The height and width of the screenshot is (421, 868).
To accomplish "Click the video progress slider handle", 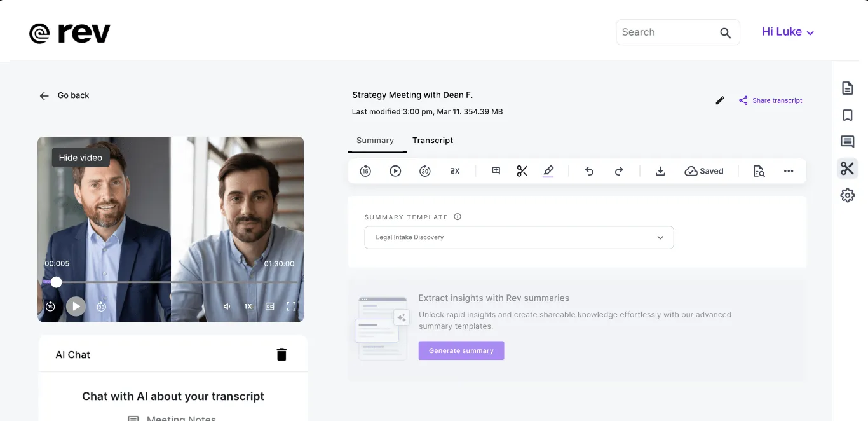I will (x=57, y=282).
